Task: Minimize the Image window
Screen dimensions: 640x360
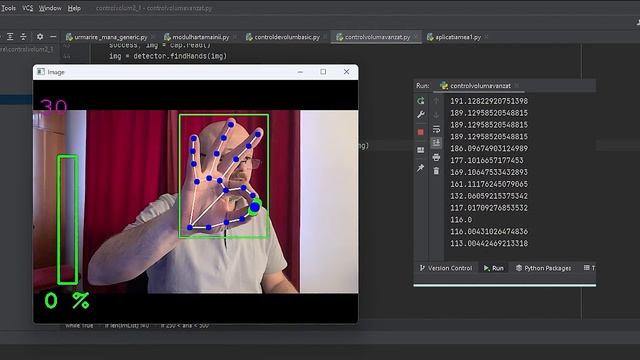Action: click(x=300, y=72)
